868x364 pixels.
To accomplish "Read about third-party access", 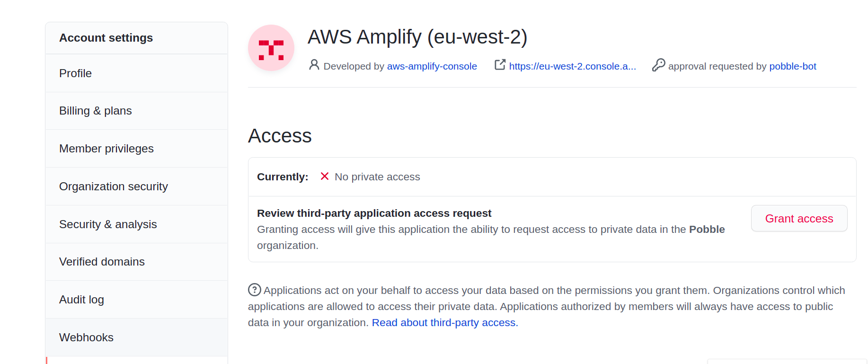I will (x=443, y=322).
